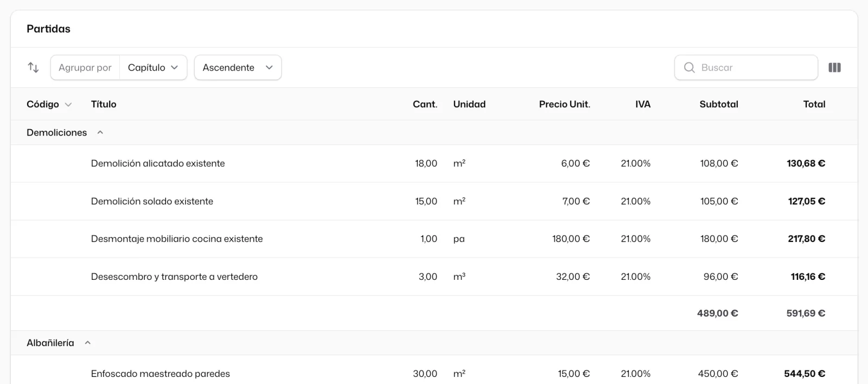Click the 96,00 € subtotal cell

click(720, 277)
